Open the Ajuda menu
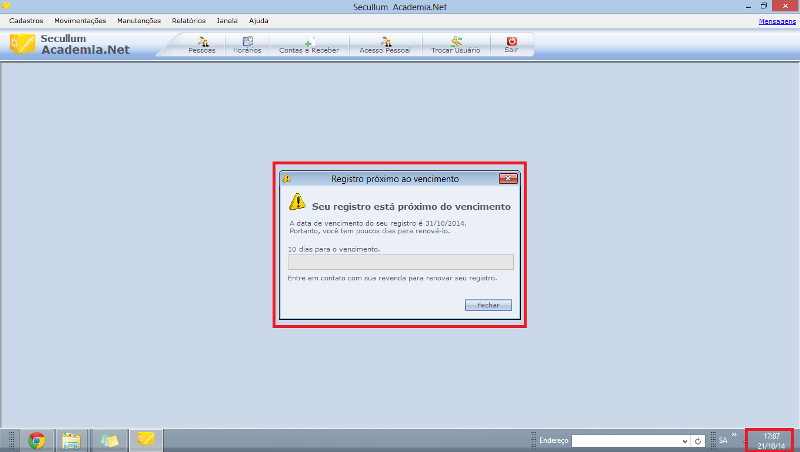Screen dimensions: 800x452 [258, 20]
